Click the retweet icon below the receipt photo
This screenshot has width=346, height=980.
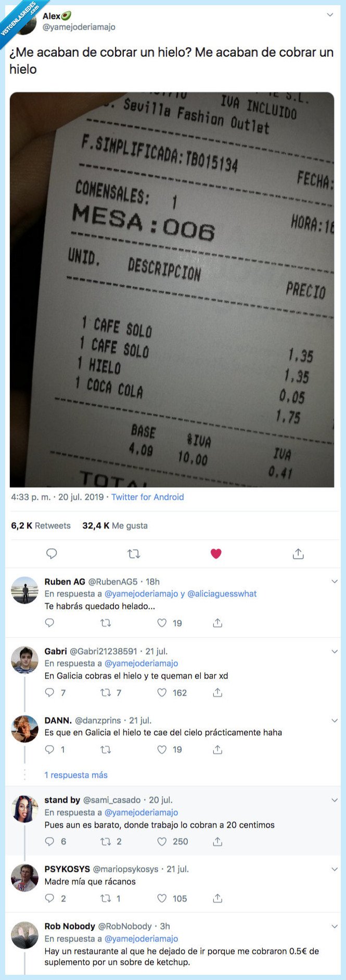tap(134, 553)
